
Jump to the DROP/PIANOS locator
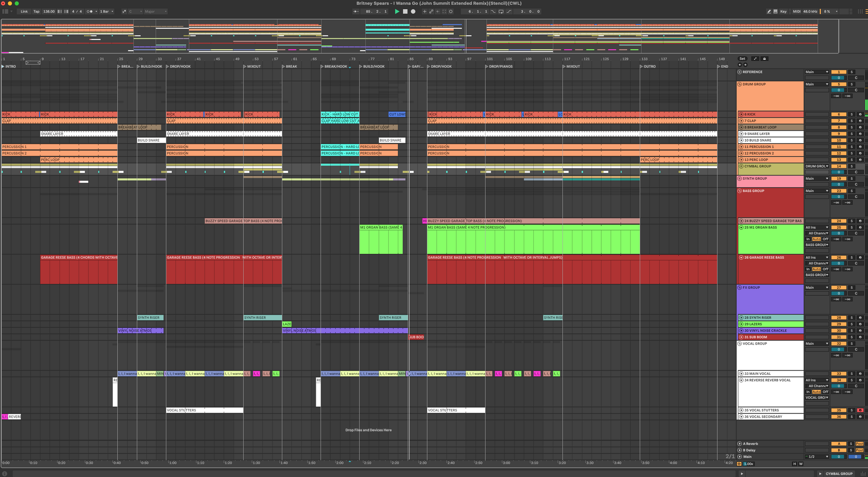[499, 66]
